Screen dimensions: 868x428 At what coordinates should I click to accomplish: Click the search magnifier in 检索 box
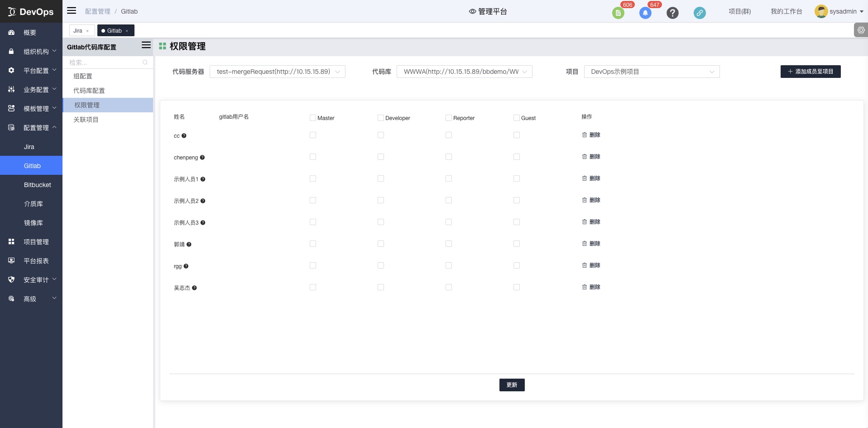pos(145,63)
